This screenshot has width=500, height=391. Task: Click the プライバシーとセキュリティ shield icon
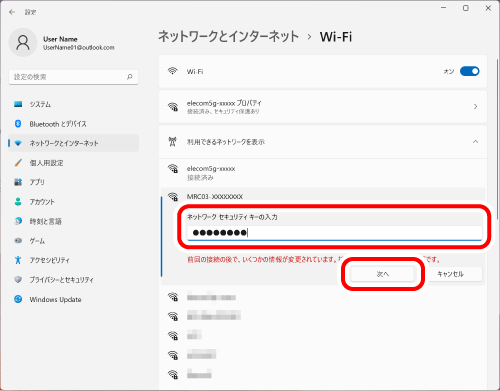point(18,279)
